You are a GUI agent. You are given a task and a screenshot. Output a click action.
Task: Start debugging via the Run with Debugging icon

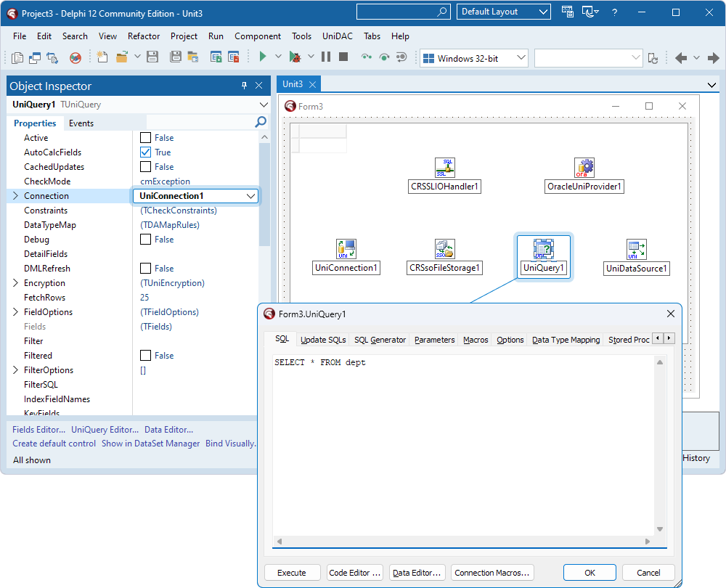pos(295,56)
